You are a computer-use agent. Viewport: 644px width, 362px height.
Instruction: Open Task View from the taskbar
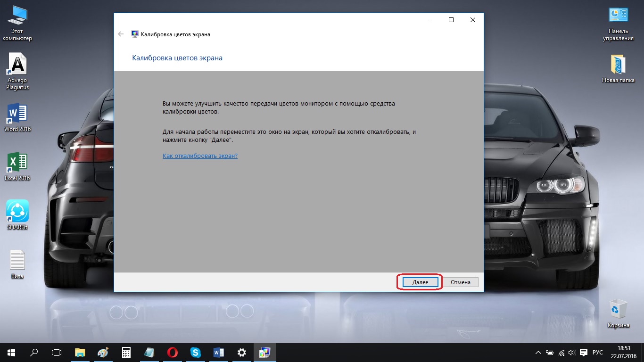[x=57, y=352]
